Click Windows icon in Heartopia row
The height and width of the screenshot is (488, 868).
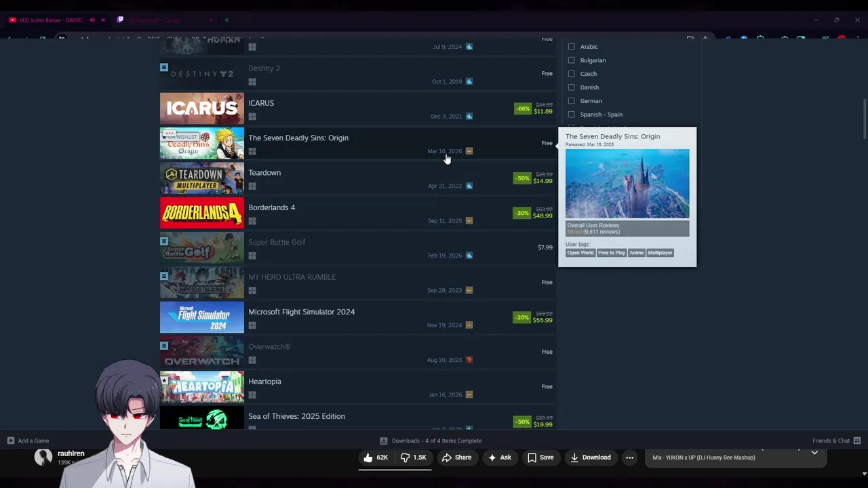tap(252, 395)
